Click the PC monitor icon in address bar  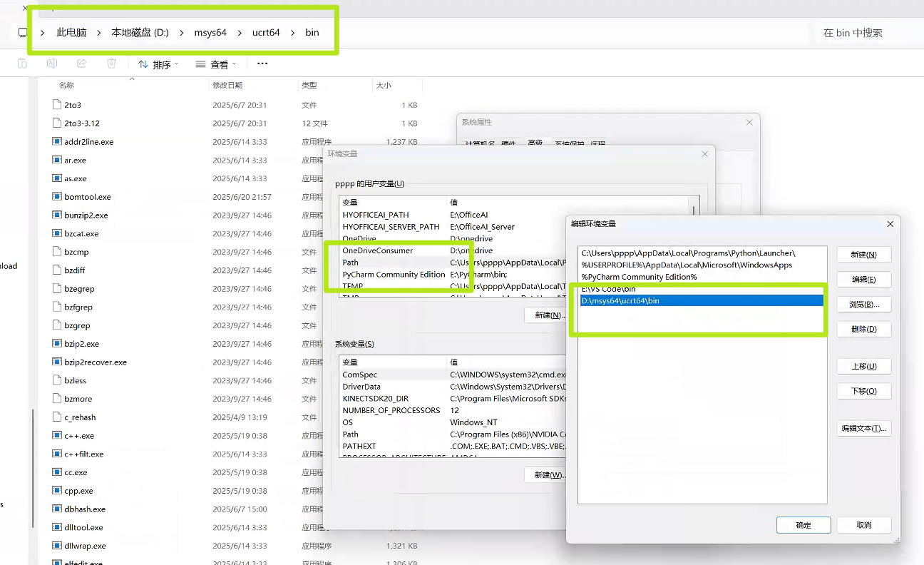click(23, 33)
